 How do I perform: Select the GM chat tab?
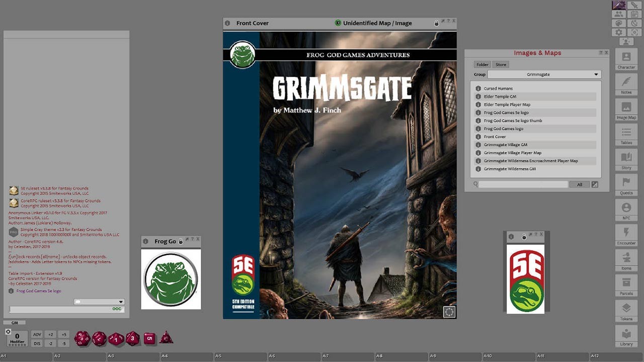pyautogui.click(x=15, y=322)
